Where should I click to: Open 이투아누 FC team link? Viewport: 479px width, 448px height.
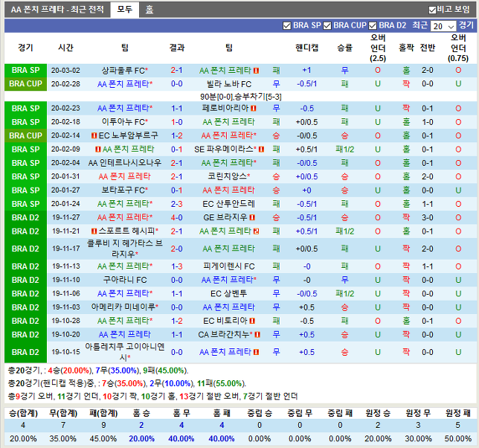click(125, 122)
